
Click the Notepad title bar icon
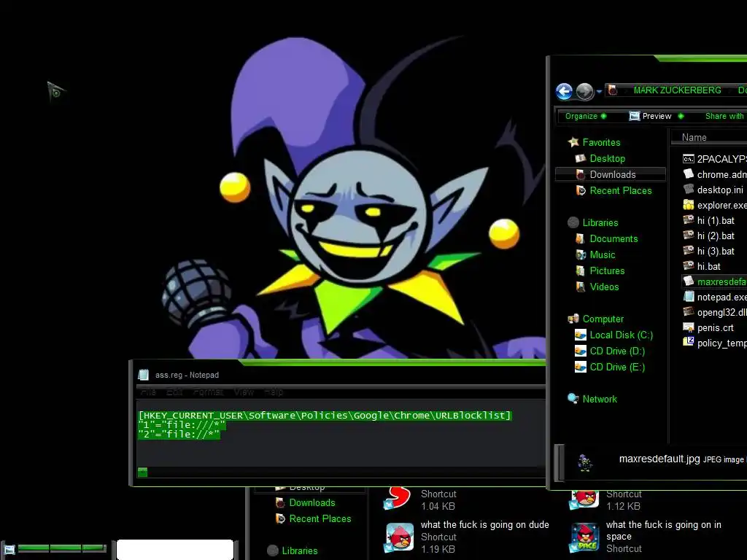tap(143, 375)
